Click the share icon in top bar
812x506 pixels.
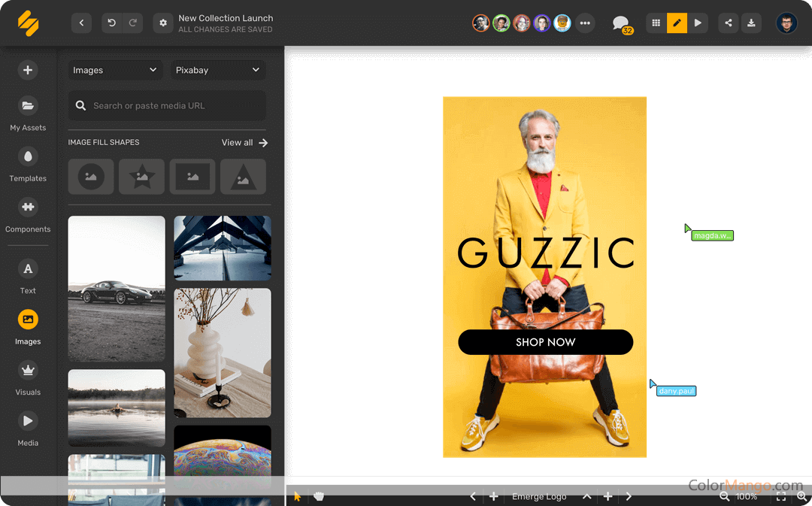pyautogui.click(x=728, y=23)
